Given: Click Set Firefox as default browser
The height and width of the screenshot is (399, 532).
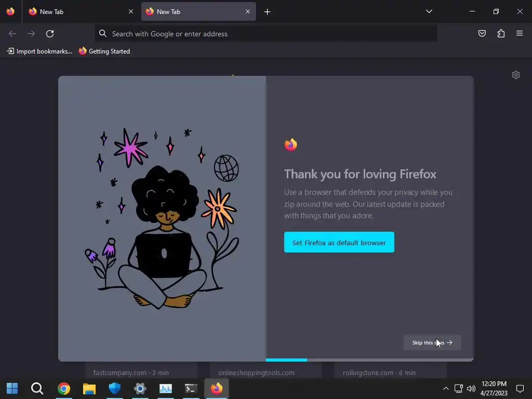Looking at the screenshot, I should [x=339, y=242].
